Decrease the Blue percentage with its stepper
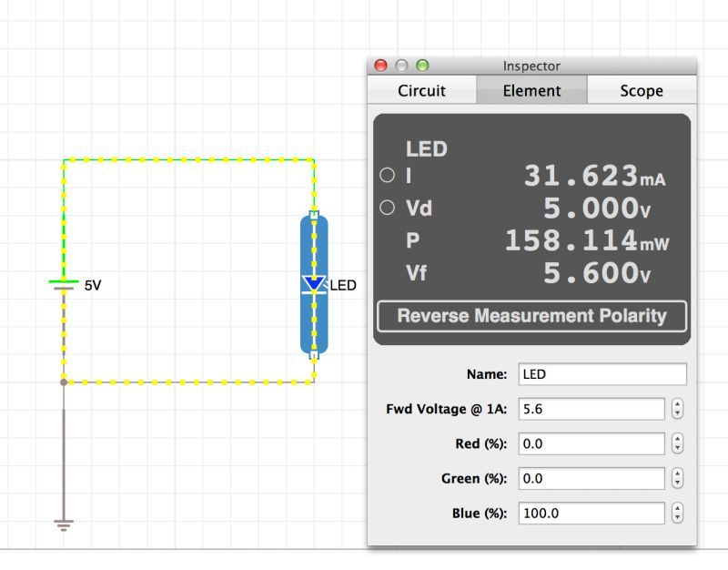Screen dimensions: 728x570 (x=677, y=517)
